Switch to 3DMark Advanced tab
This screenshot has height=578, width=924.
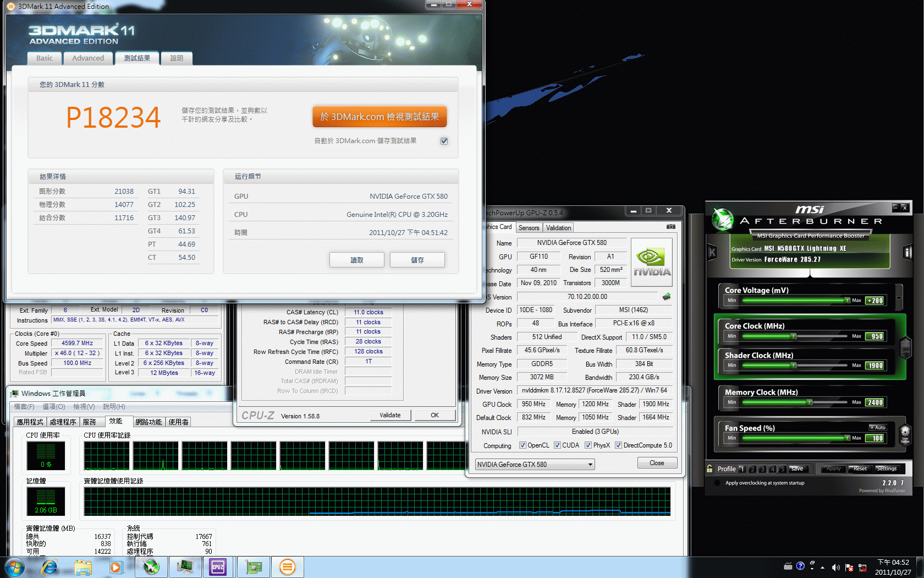88,58
